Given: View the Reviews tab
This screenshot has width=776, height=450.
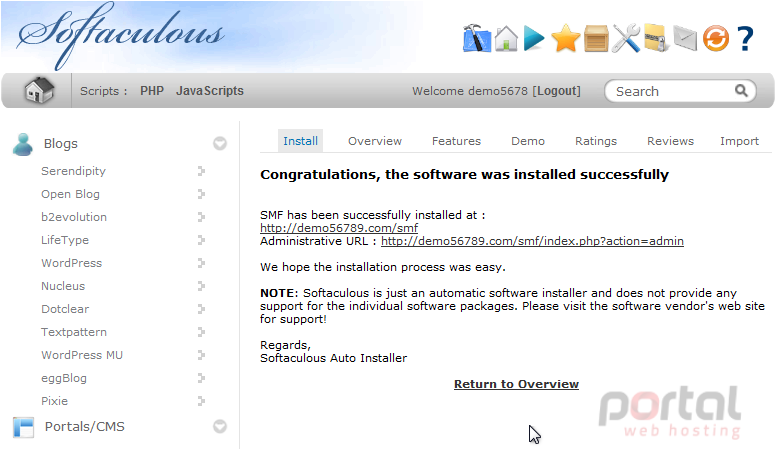Looking at the screenshot, I should click(x=670, y=141).
